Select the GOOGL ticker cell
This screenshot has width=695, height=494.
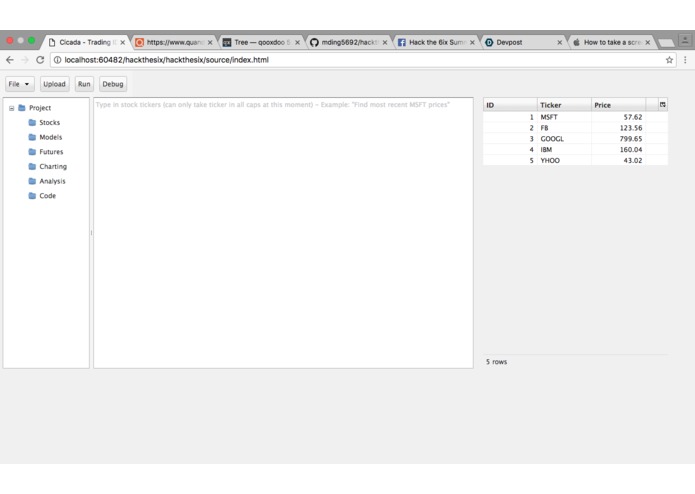[564, 139]
